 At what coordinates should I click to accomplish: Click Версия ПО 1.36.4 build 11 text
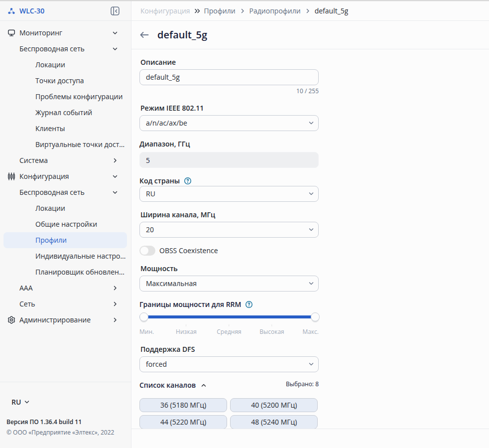point(44,422)
